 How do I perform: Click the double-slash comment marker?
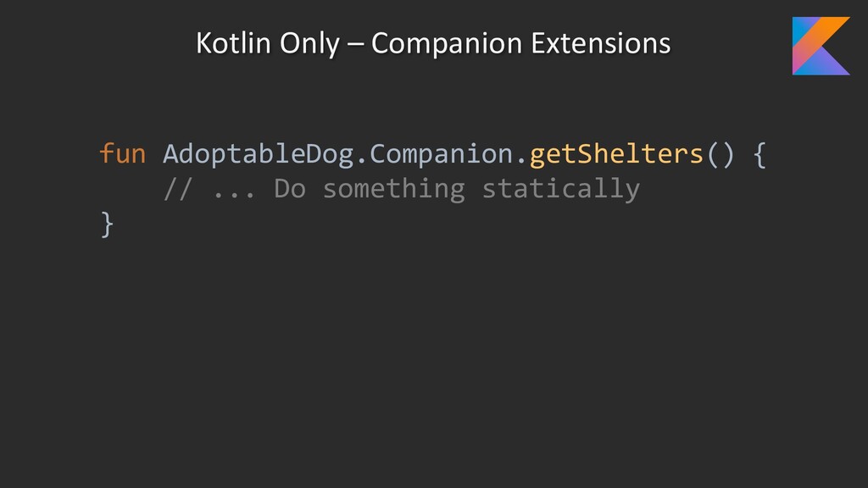[x=178, y=189]
